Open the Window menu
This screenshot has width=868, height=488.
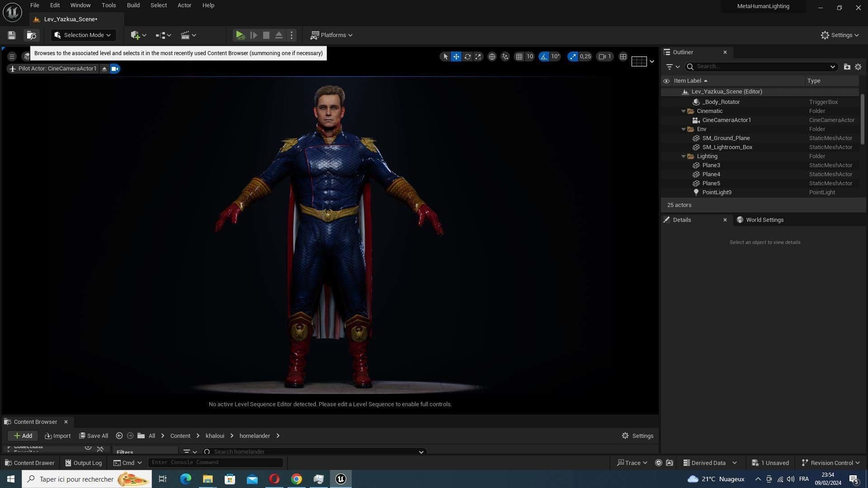point(80,5)
